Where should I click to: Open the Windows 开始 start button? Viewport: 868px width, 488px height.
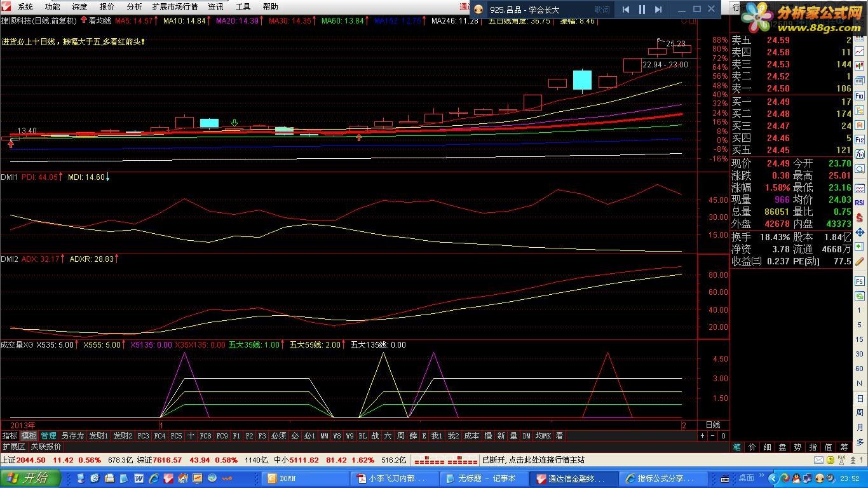coord(31,478)
